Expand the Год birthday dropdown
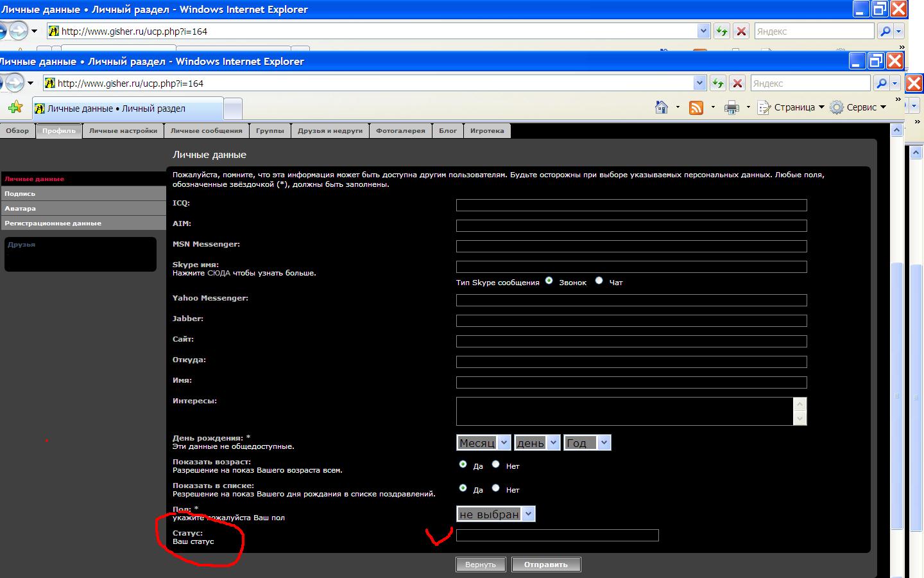 click(x=587, y=442)
